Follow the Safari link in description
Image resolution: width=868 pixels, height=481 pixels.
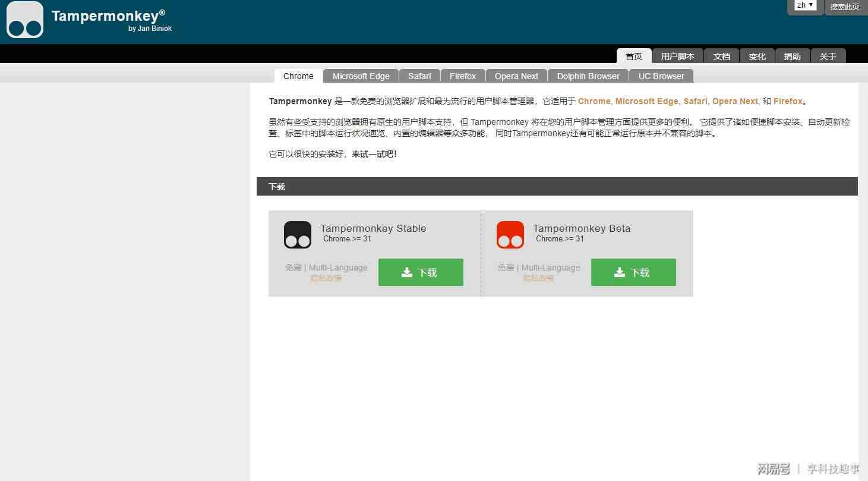(696, 101)
